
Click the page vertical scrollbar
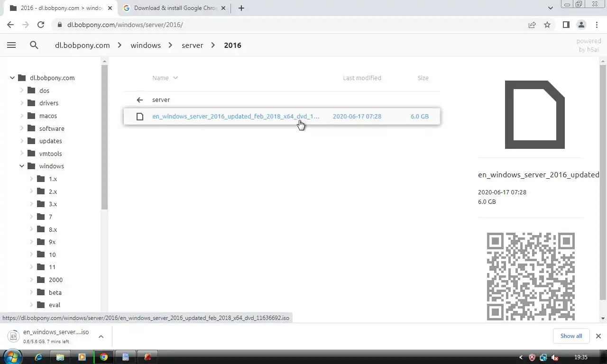[603, 182]
